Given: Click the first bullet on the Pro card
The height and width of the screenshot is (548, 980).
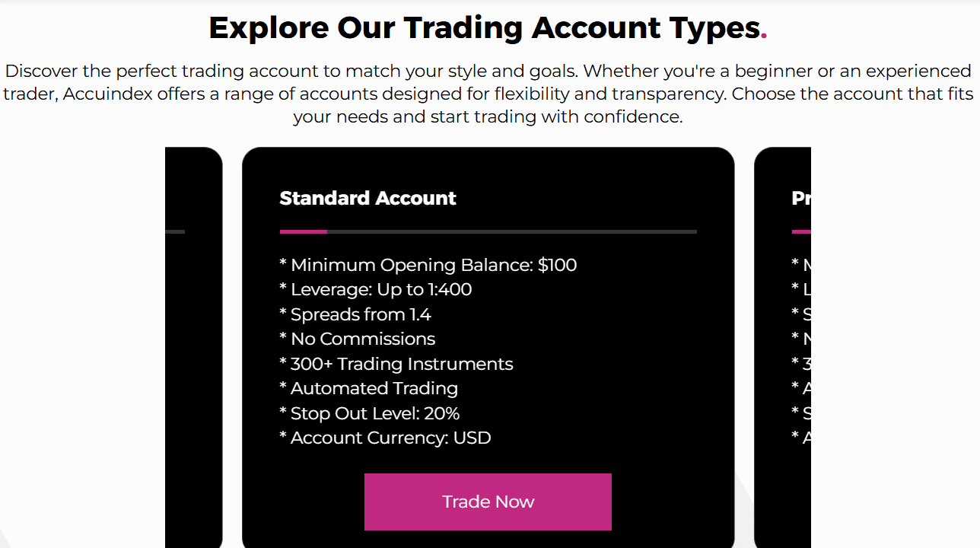Looking at the screenshot, I should [799, 265].
